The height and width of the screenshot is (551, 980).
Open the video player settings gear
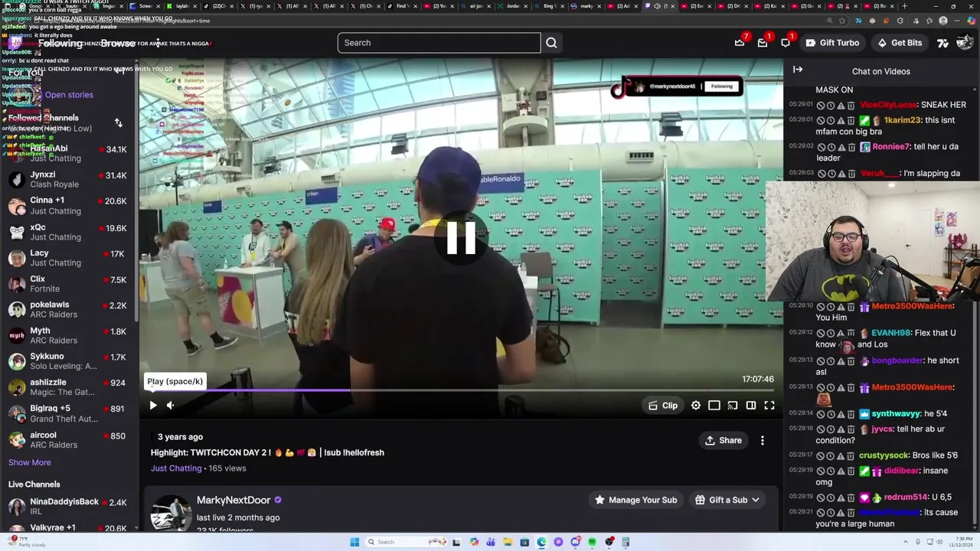pos(696,406)
